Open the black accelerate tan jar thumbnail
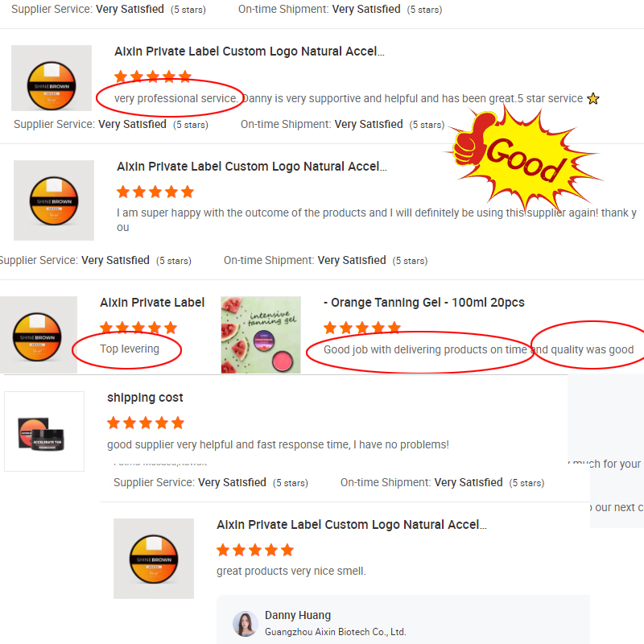The image size is (644, 644). (44, 431)
